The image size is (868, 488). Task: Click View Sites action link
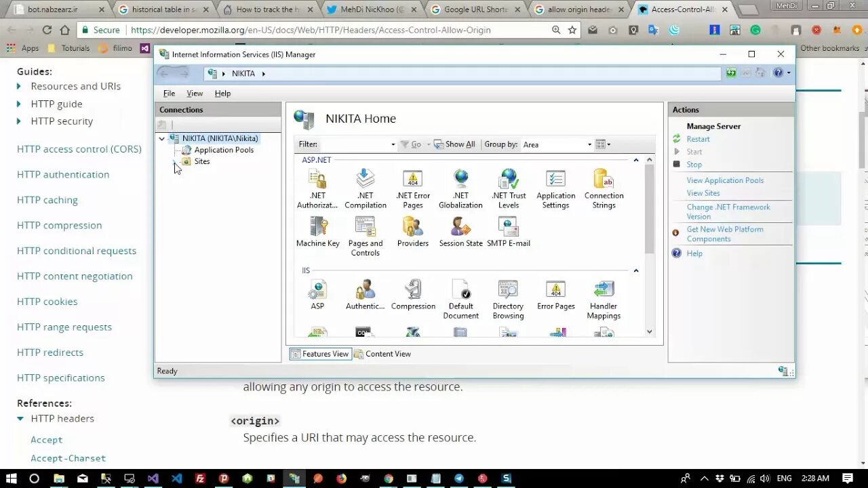(703, 193)
